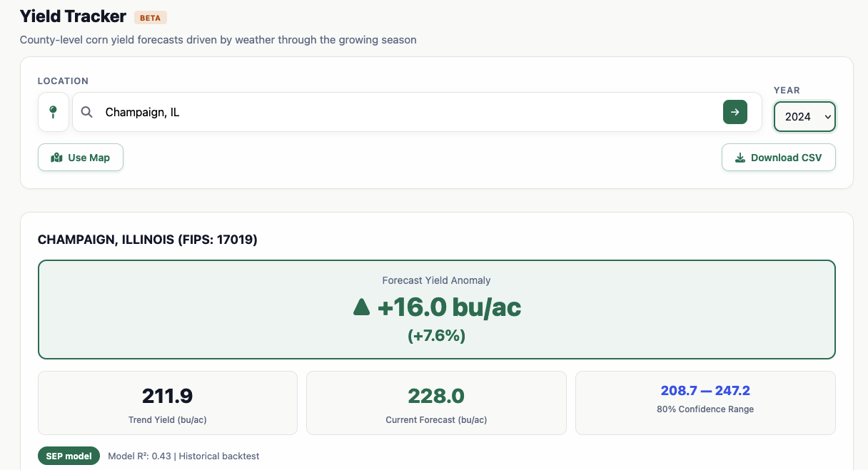Click the location pin icon
Image resolution: width=868 pixels, height=470 pixels.
click(54, 112)
